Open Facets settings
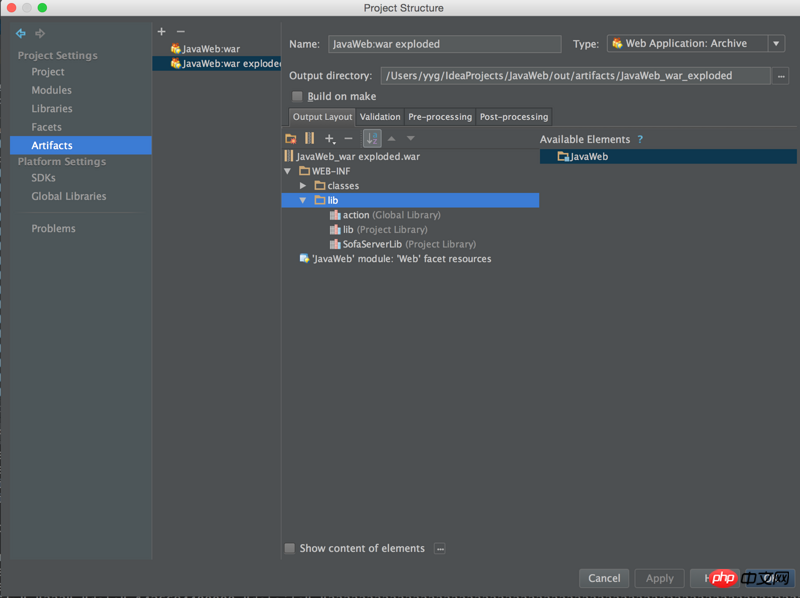 click(x=46, y=127)
